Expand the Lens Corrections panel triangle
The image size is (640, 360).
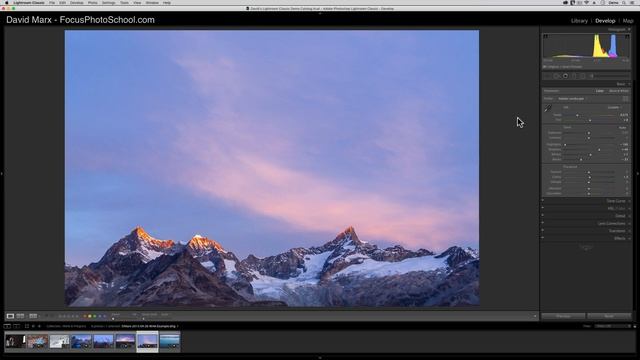click(629, 223)
